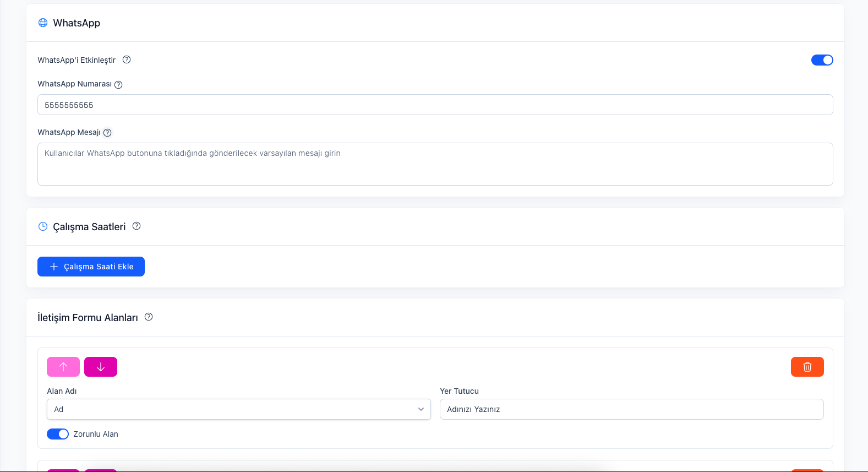Open help tooltip for WhatsApp'ı Etkinleştir
This screenshot has height=472, width=868.
pos(127,59)
